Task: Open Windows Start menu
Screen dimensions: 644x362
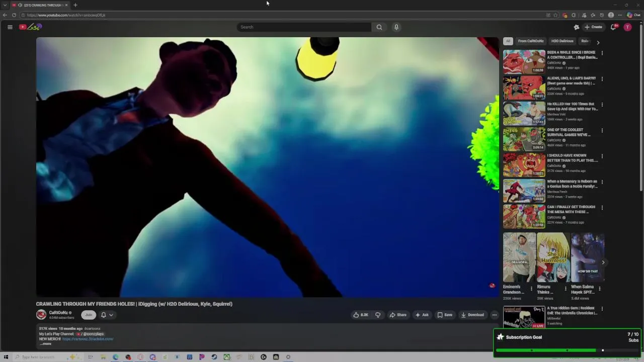Action: click(6, 357)
